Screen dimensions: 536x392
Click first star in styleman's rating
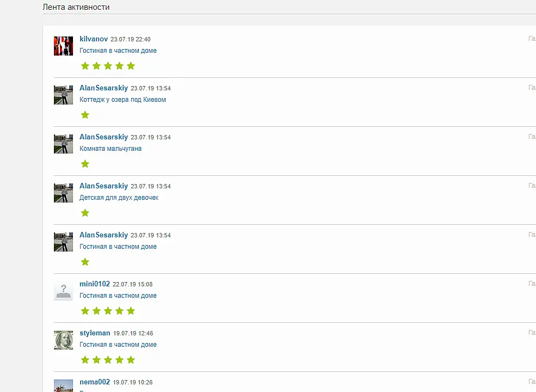[x=85, y=360]
